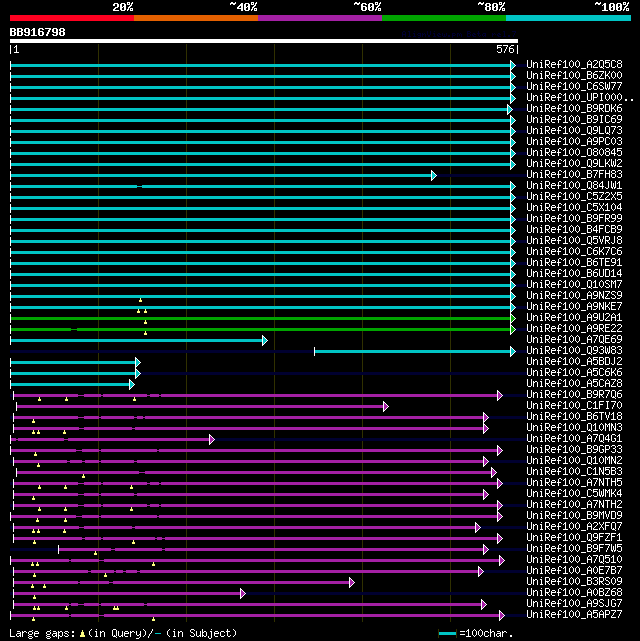Select the UniRef100_C5Z2X5 label
The height and width of the screenshot is (641, 640).
(574, 197)
